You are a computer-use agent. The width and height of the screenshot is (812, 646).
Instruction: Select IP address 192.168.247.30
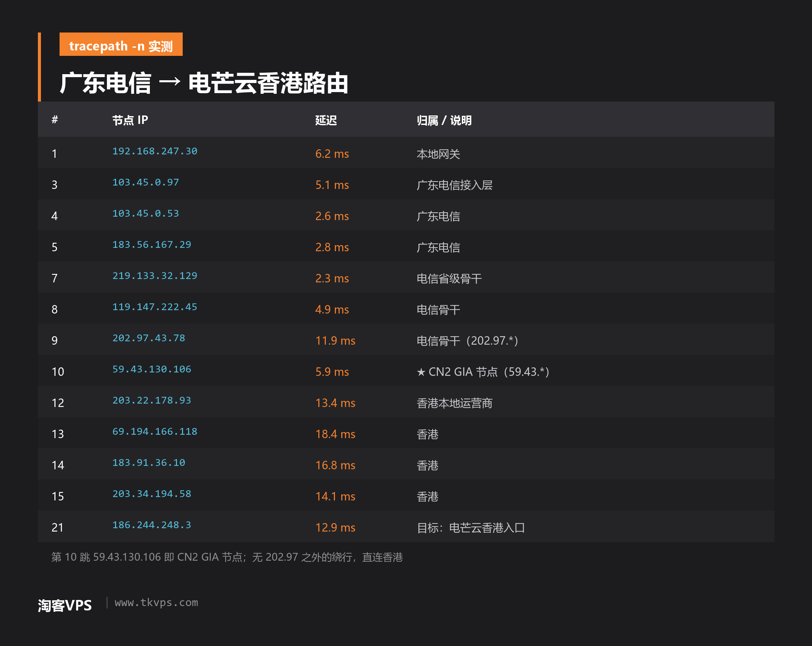tap(155, 151)
